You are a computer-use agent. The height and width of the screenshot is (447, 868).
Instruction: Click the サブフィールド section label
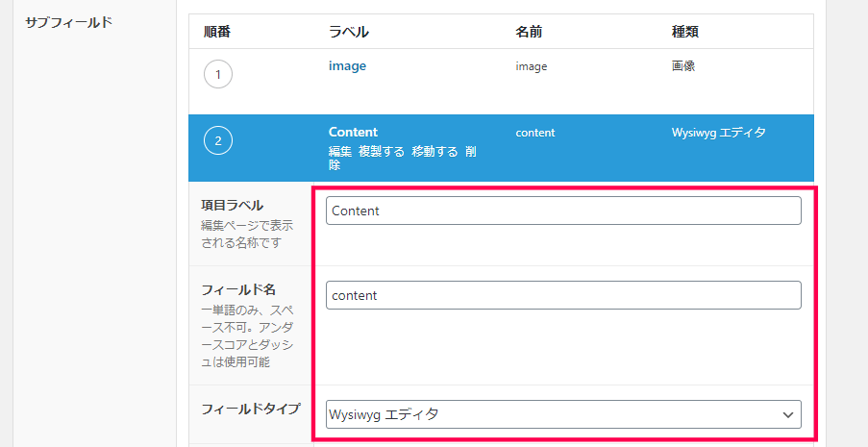pos(68,23)
